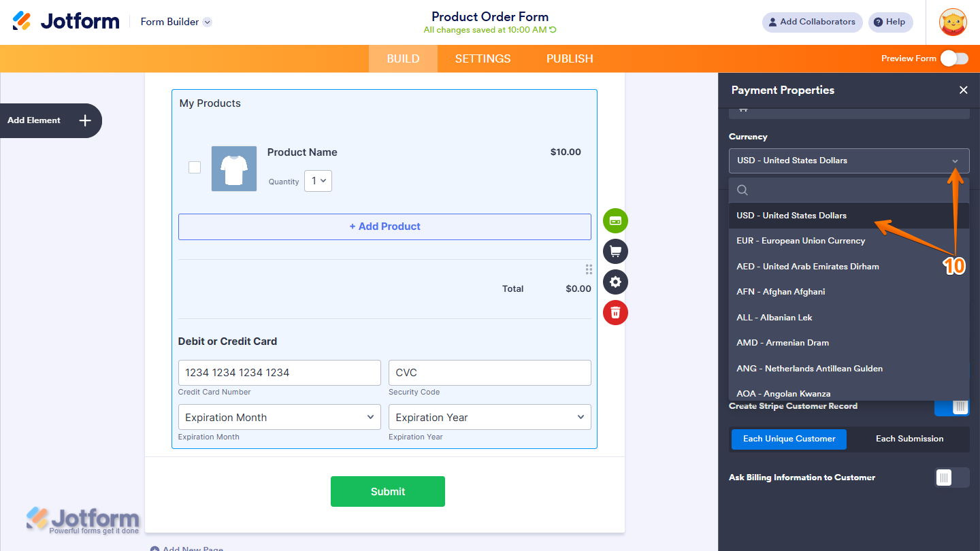Click the Debit or Credit Card label

(x=227, y=341)
